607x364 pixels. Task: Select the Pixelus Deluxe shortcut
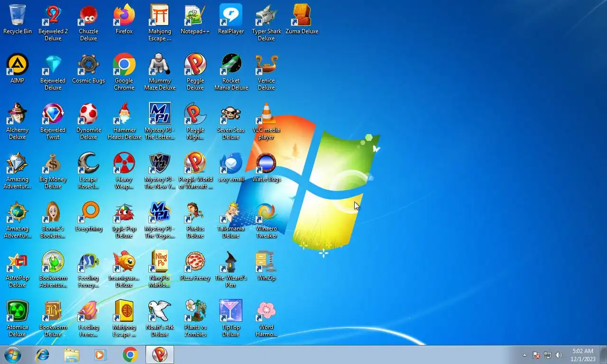(x=195, y=220)
